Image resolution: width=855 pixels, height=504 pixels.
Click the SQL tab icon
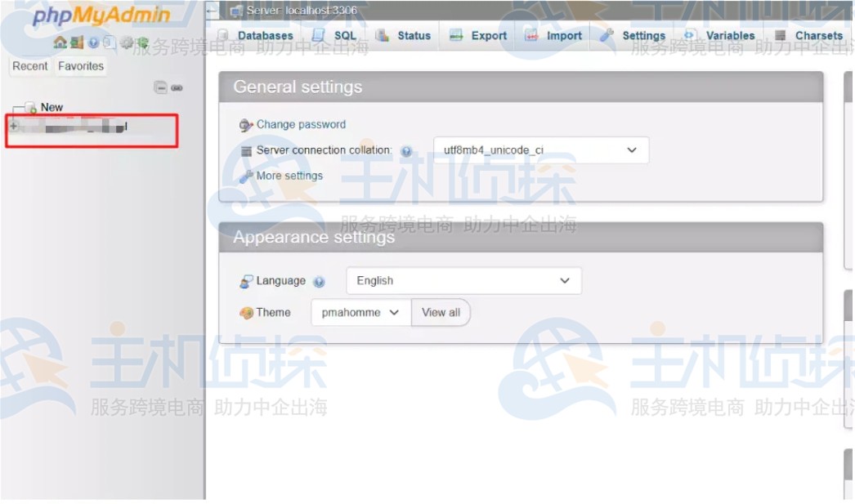coord(319,35)
